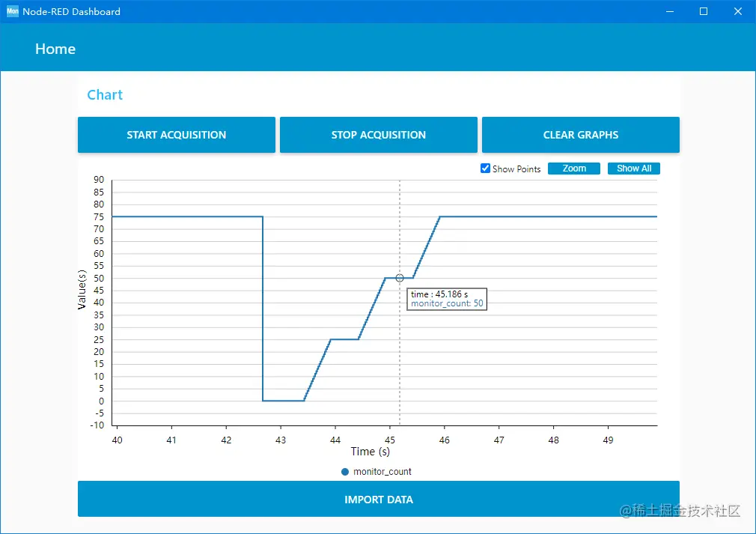Click y-axis tick label 25
This screenshot has width=756, height=534.
click(99, 339)
